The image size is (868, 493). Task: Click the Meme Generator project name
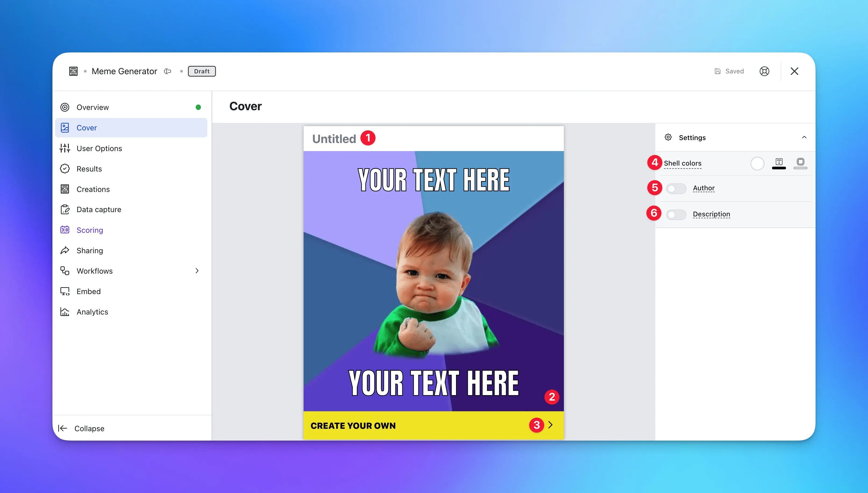pyautogui.click(x=124, y=71)
